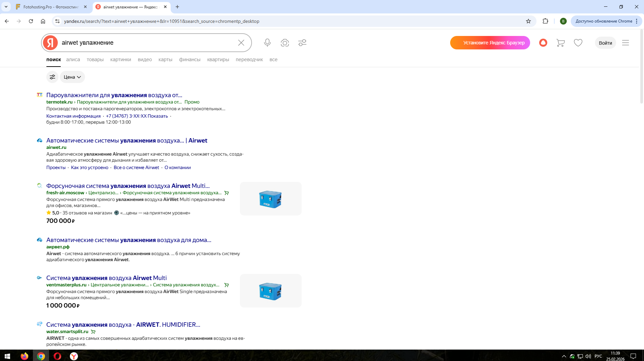Launch Opera from the Windows taskbar

click(57, 356)
